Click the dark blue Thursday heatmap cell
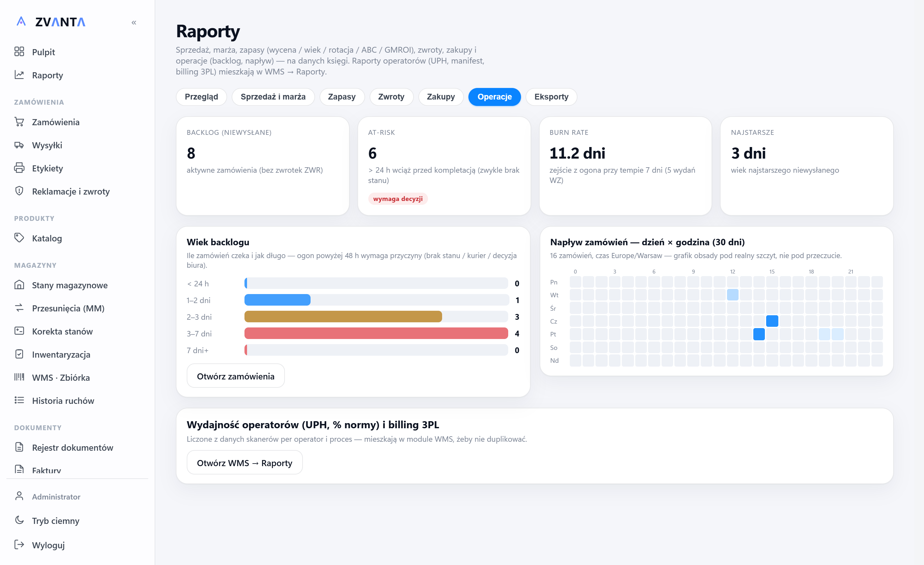The height and width of the screenshot is (565, 924). pyautogui.click(x=772, y=321)
